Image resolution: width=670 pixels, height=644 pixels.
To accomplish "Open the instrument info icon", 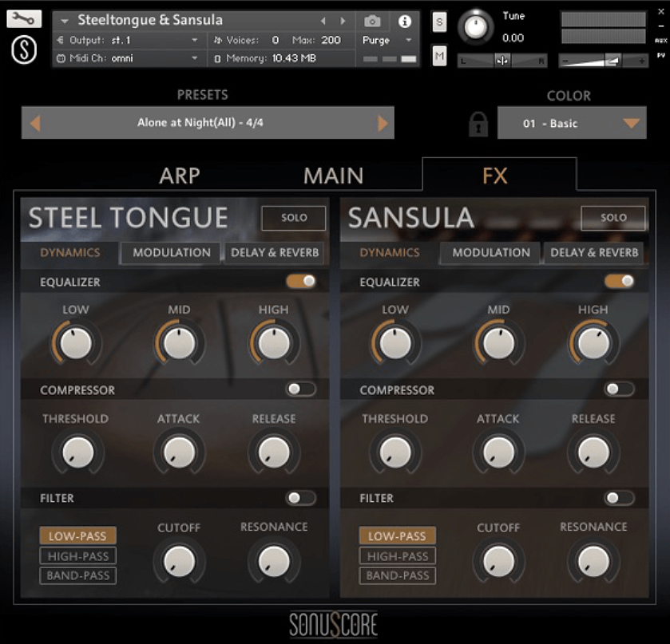I will pos(404,22).
